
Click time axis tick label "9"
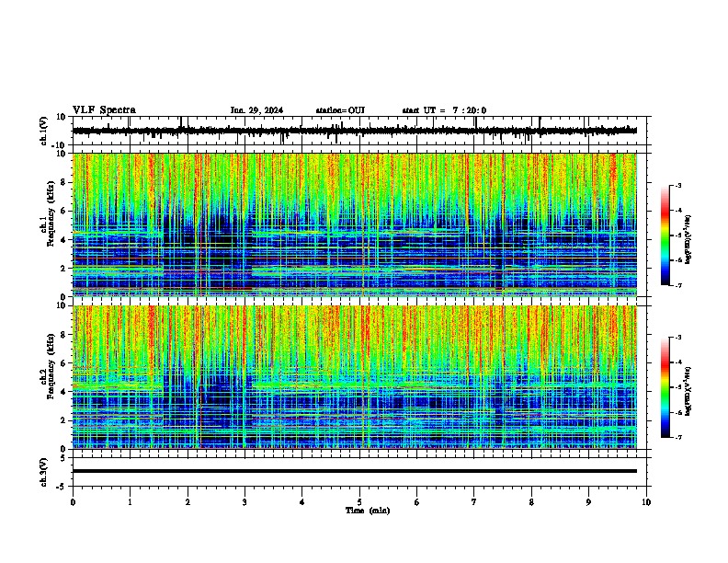tap(588, 502)
